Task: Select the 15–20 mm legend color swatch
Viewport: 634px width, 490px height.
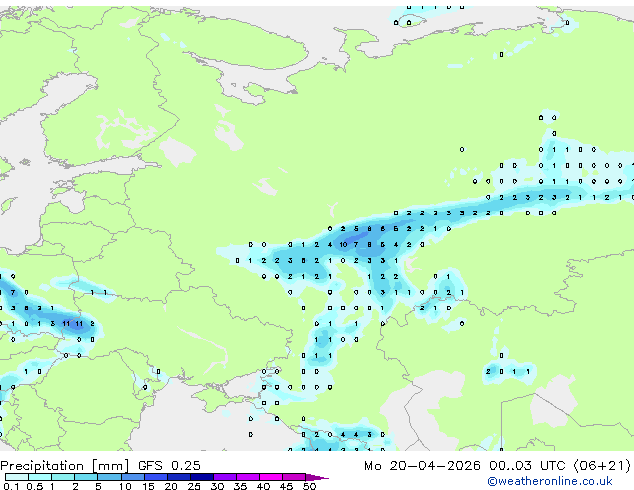Action: 155,477
